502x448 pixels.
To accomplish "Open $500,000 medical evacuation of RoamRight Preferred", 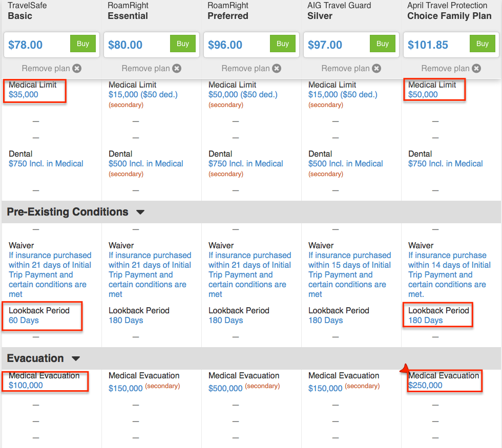I will 225,388.
